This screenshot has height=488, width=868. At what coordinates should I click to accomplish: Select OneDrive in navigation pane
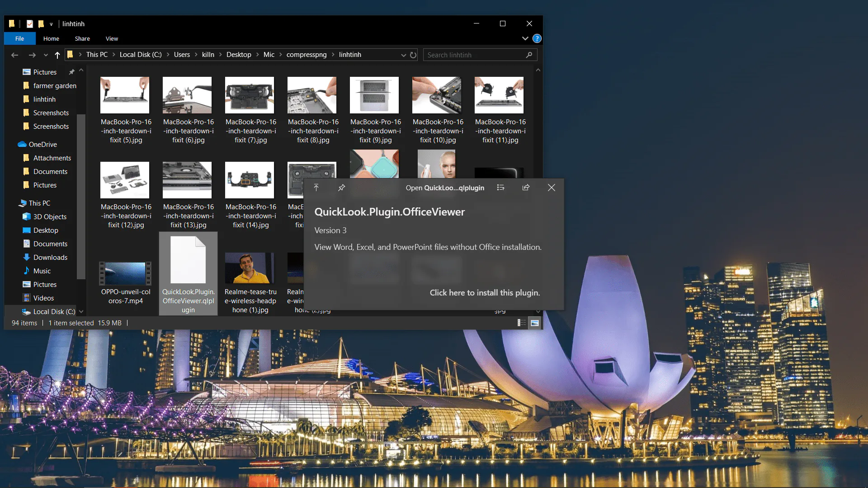42,145
